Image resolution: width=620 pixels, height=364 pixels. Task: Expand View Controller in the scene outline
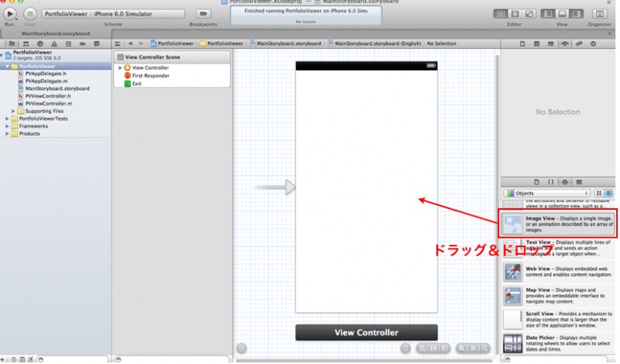[x=120, y=68]
